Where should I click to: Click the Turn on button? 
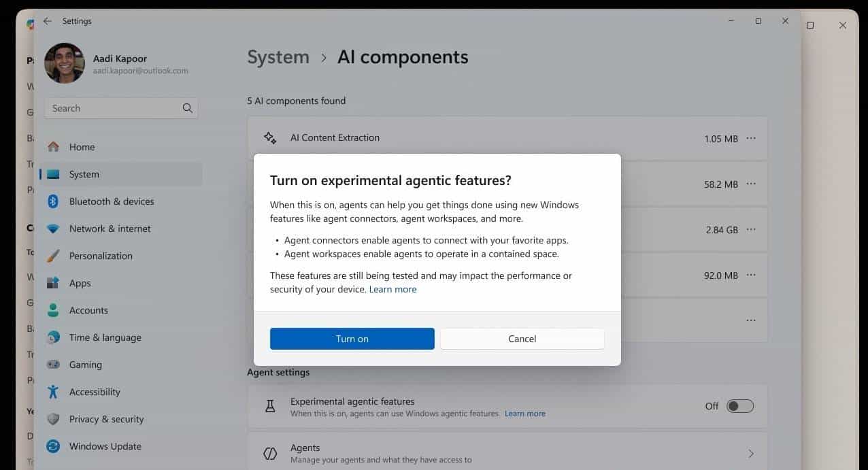click(352, 338)
